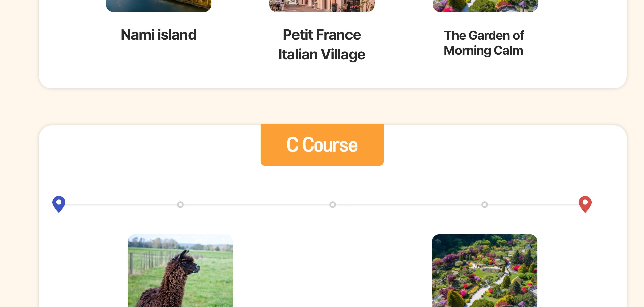This screenshot has height=307, width=644.
Task: Click route line between first and middle stops
Action: (257, 205)
